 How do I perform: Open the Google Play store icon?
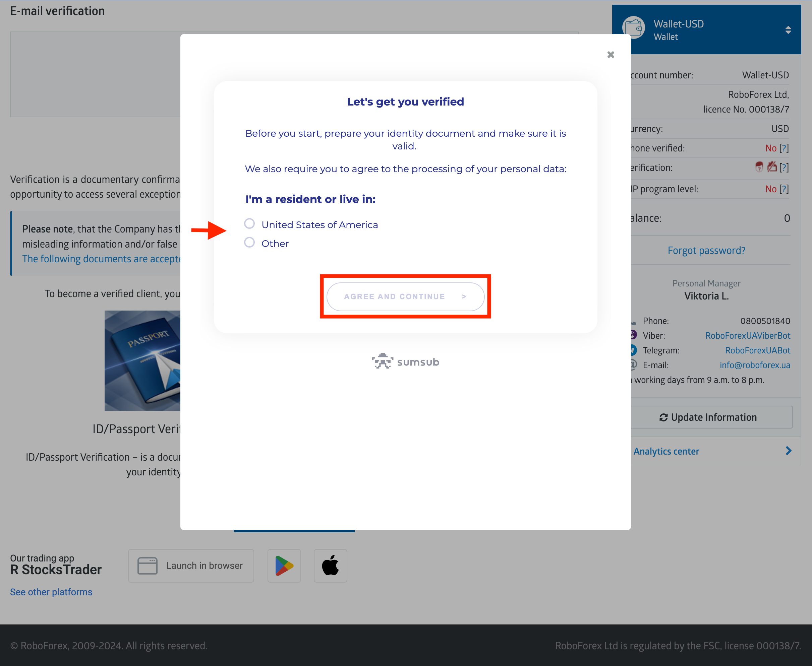284,565
